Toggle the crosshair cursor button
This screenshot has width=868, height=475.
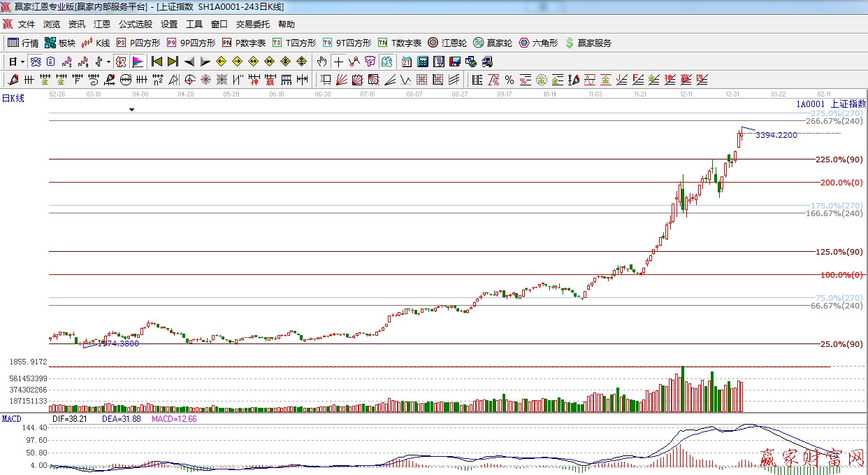338,62
